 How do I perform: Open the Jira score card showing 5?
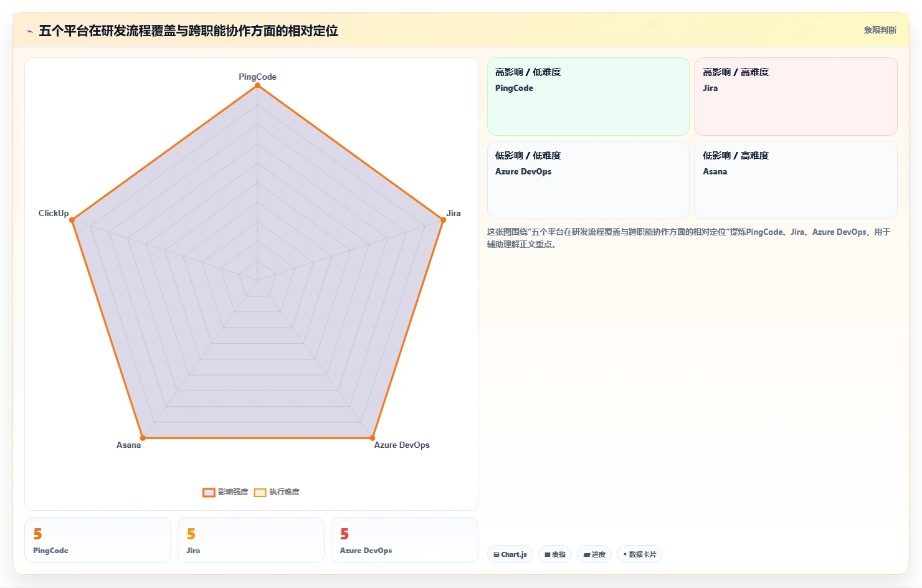click(251, 540)
